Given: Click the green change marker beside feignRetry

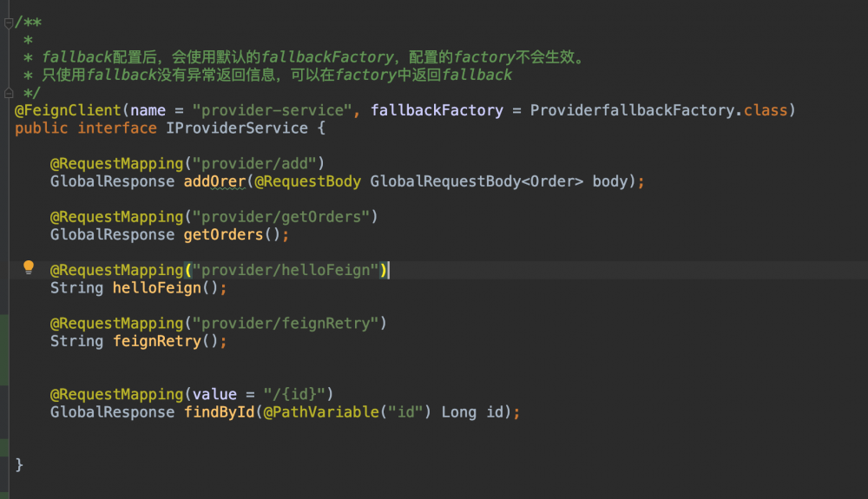Looking at the screenshot, I should (3, 350).
